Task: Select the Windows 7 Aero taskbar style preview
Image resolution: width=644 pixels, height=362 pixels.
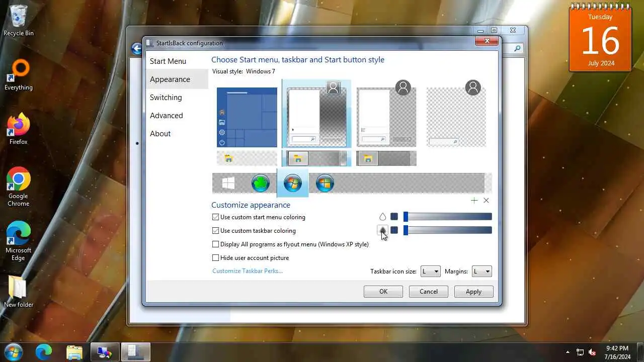Action: coord(316,158)
